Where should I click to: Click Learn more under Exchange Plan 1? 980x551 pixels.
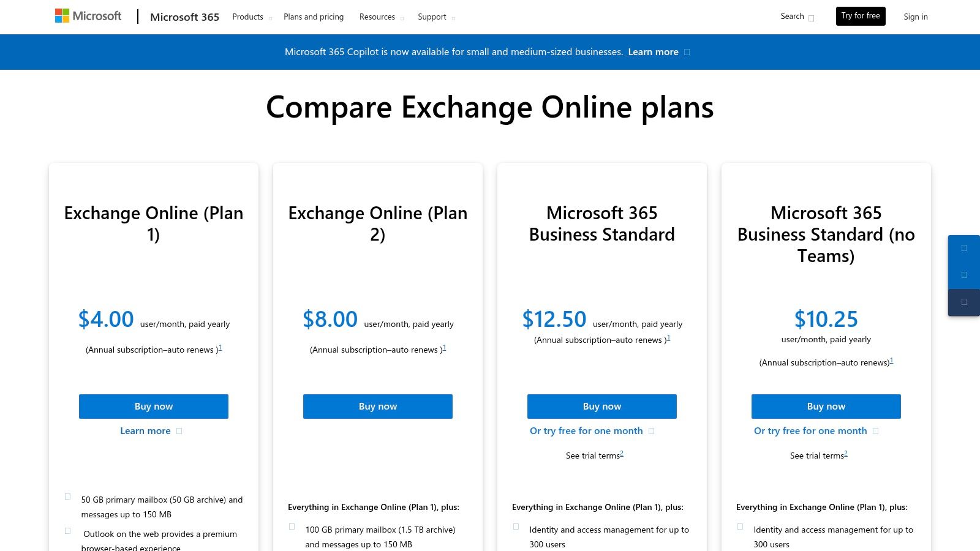[x=146, y=431]
